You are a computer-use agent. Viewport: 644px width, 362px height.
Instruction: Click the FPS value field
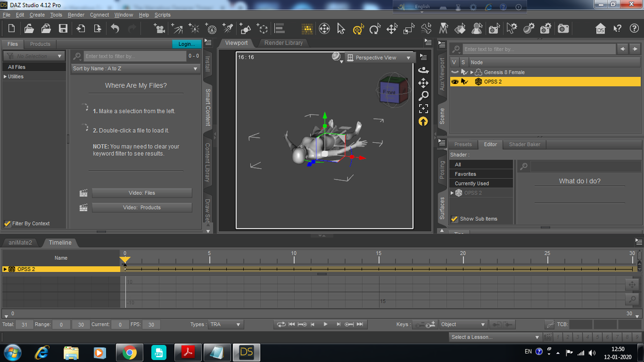pos(151,324)
